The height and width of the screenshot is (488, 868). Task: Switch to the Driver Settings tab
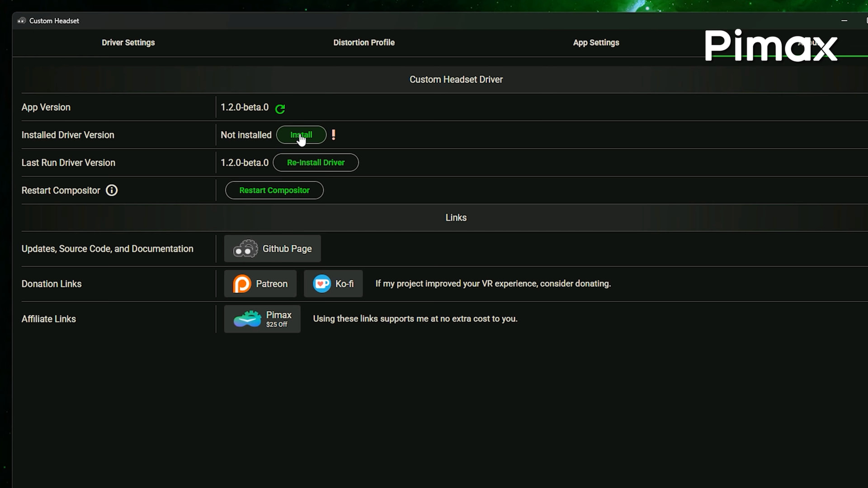click(x=128, y=43)
